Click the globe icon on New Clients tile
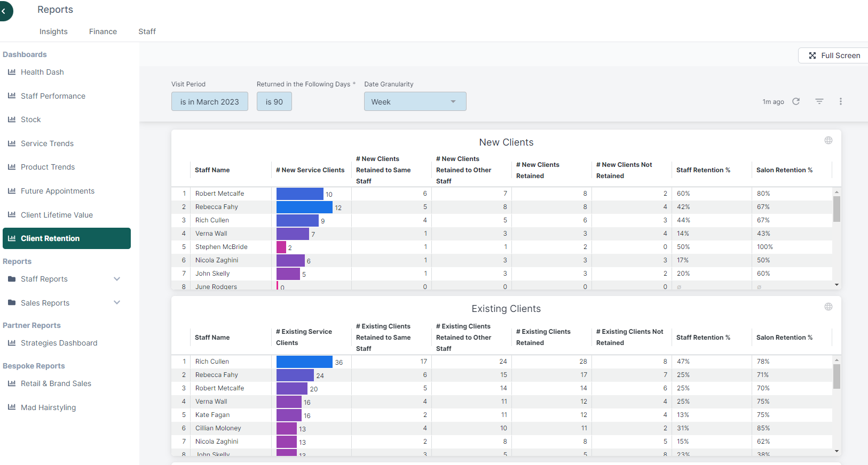868x465 pixels. click(x=828, y=140)
